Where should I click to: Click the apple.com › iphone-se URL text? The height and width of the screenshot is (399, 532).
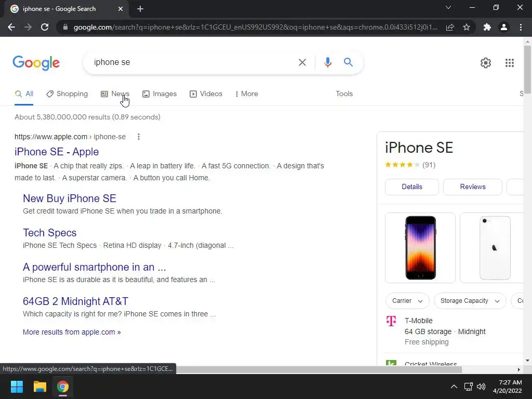point(70,137)
